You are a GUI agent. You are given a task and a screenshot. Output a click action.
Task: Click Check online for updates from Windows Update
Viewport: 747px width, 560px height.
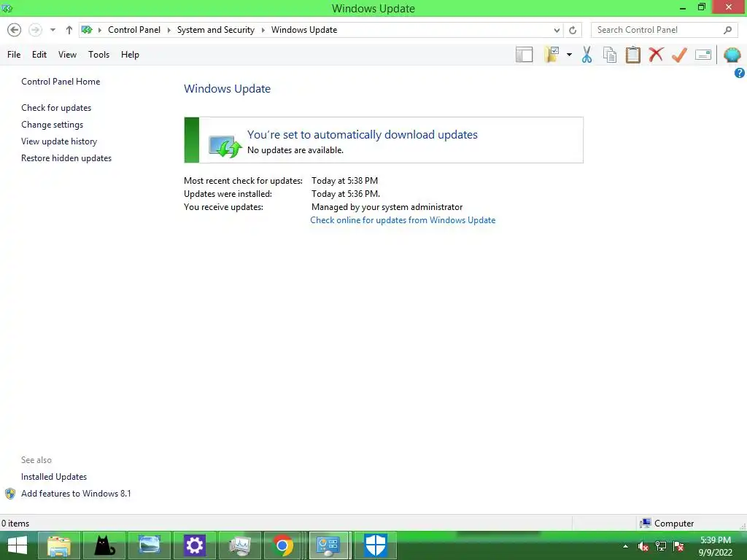[x=403, y=220]
